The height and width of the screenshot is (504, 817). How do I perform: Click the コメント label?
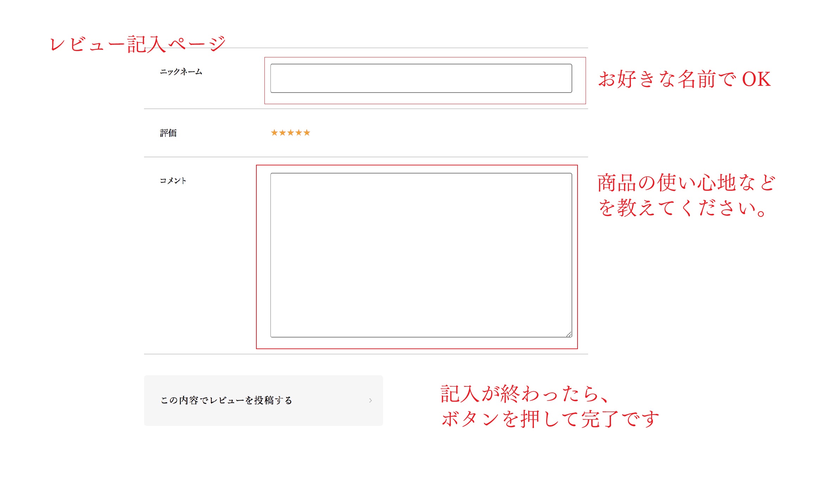click(x=173, y=181)
